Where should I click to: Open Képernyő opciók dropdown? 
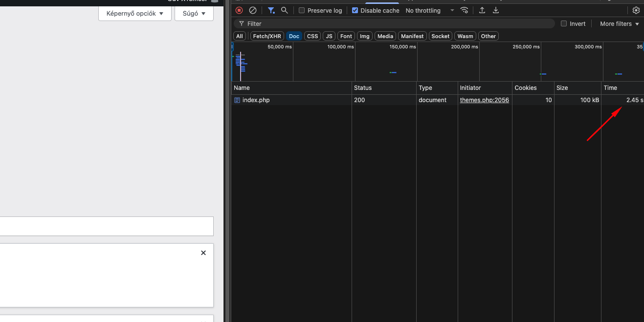[x=135, y=13]
